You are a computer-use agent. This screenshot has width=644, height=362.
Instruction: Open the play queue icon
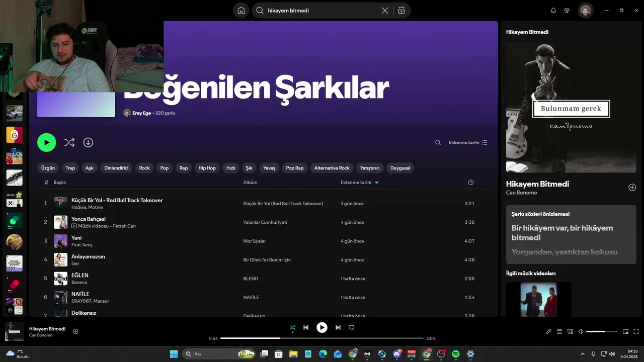(x=559, y=331)
